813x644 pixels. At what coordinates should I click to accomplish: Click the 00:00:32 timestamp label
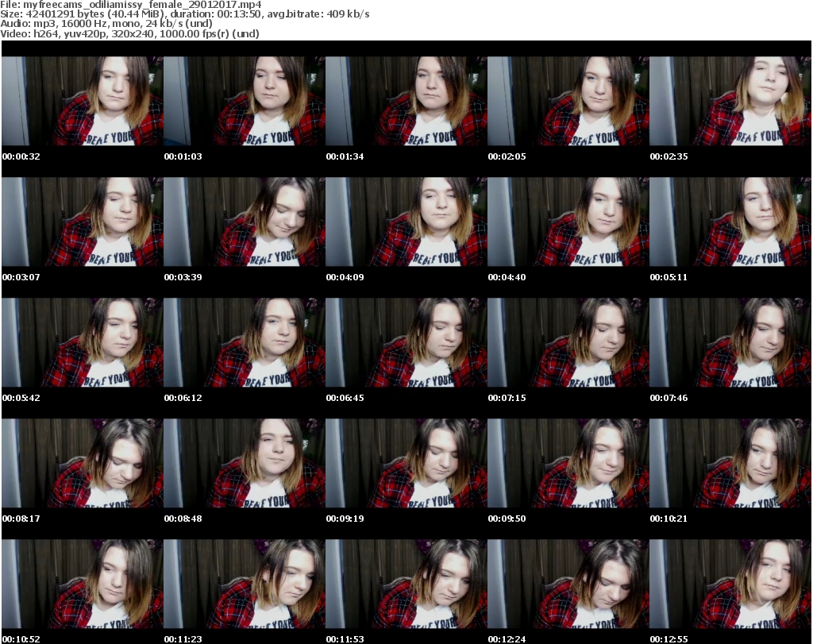(21, 156)
